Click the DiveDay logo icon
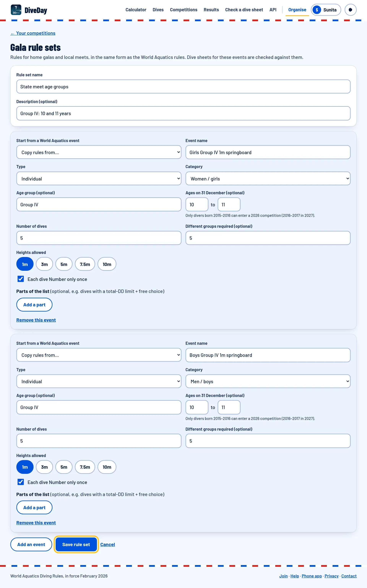Screen dimensions: 367x588 tap(16, 10)
